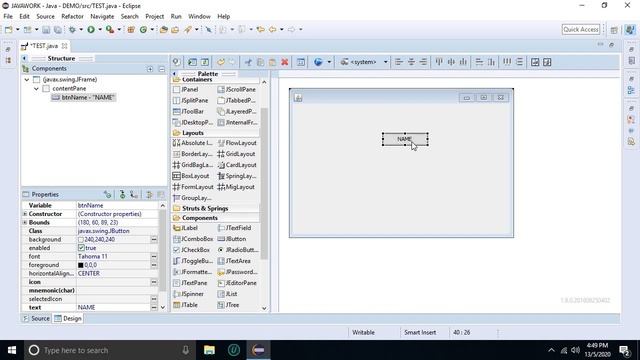Select the JLabel component in Palette
Image resolution: width=640 pixels, height=360 pixels.
(186, 228)
